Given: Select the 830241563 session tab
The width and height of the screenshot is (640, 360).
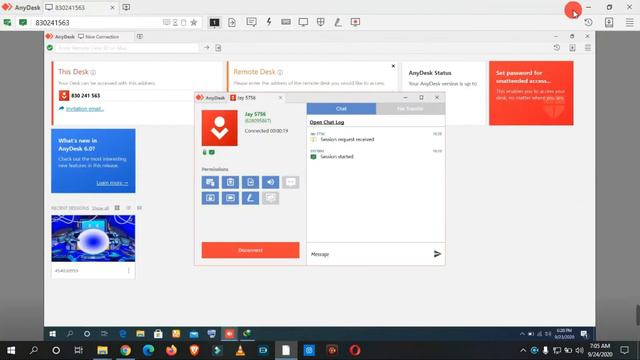Looking at the screenshot, I should pos(80,7).
